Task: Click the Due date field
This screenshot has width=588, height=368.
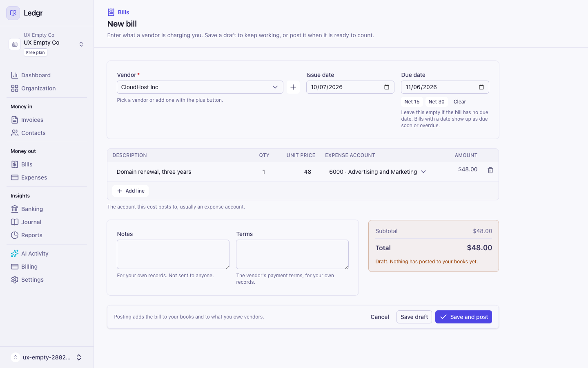Action: point(445,87)
